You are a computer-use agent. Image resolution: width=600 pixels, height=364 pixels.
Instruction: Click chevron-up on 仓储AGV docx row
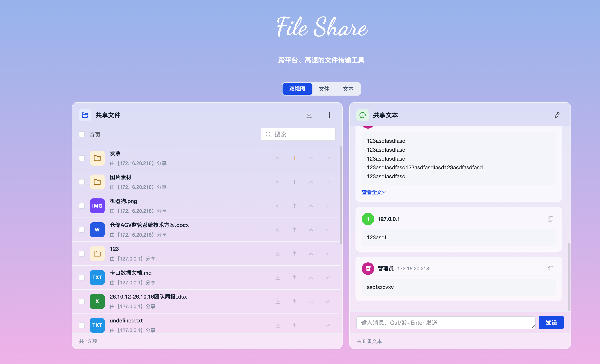click(311, 230)
